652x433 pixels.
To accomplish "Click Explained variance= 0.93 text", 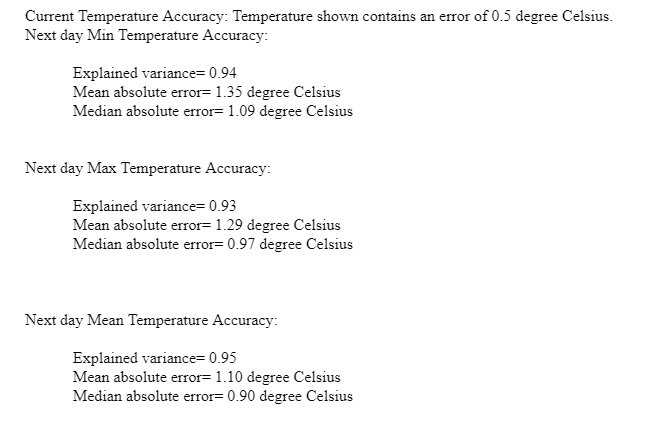I will [155, 206].
